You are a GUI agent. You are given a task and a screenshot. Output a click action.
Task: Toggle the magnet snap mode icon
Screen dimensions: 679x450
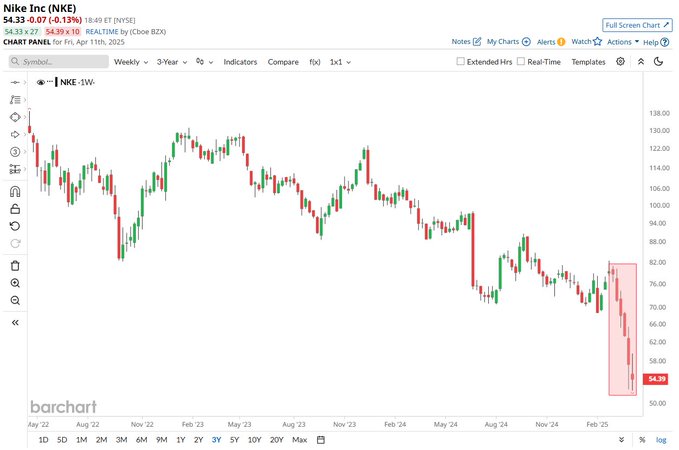pyautogui.click(x=15, y=191)
